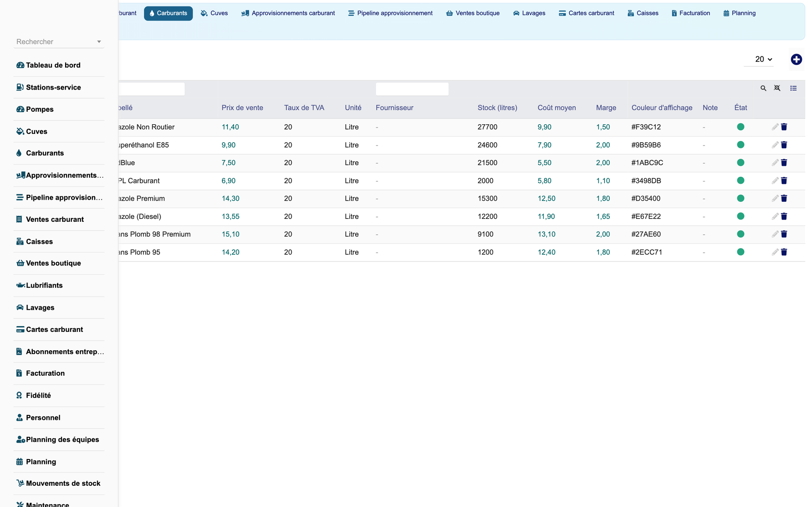Viewport: 812px width, 507px height.
Task: Edit the Gazole Non Routier row pencil
Action: [x=775, y=127]
